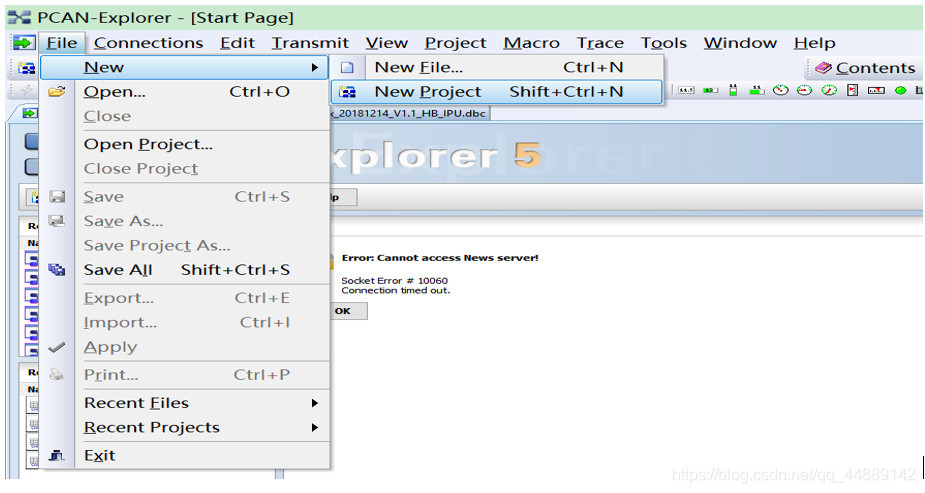Click the green arrow document icon in menu bar
The image size is (925, 493).
point(24,42)
